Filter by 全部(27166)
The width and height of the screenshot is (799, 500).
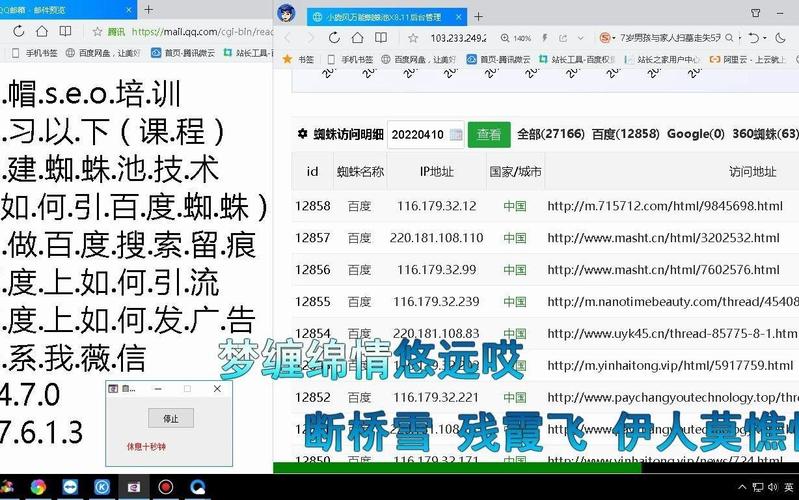click(x=550, y=134)
